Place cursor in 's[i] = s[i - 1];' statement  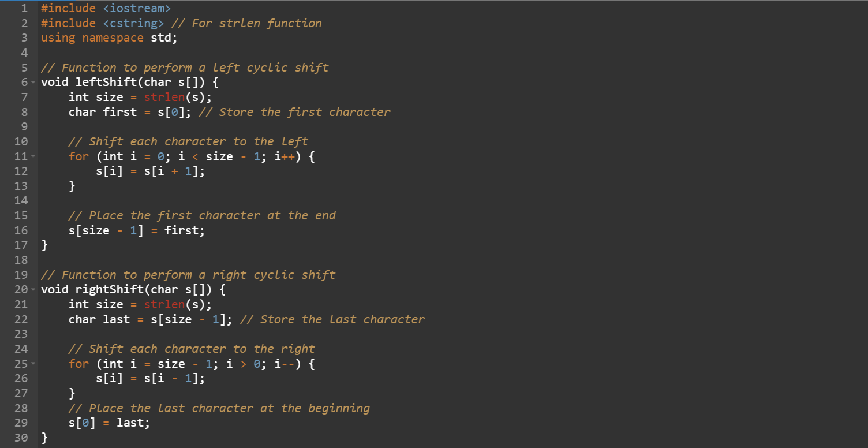(150, 379)
